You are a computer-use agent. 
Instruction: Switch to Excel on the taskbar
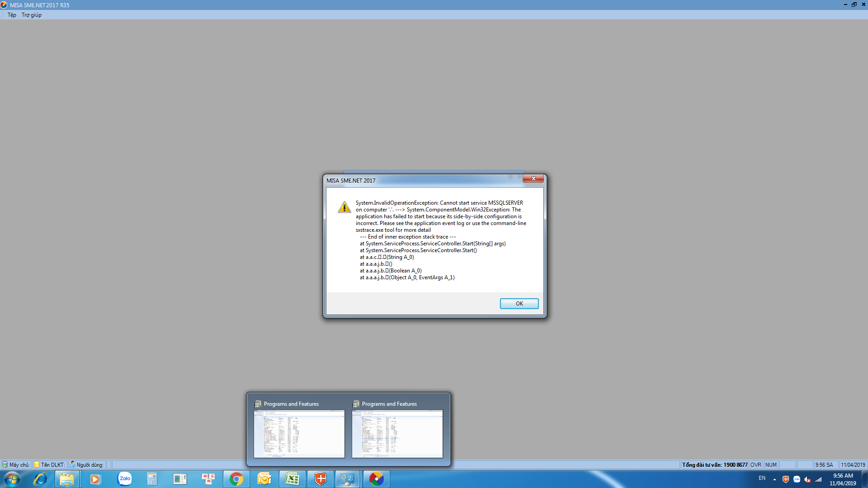coord(292,479)
